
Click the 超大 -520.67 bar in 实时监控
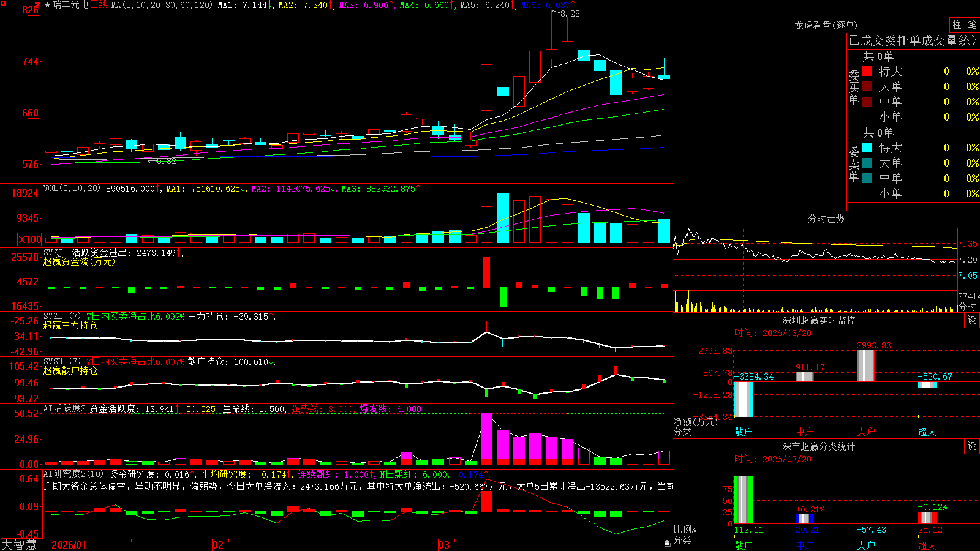point(927,384)
